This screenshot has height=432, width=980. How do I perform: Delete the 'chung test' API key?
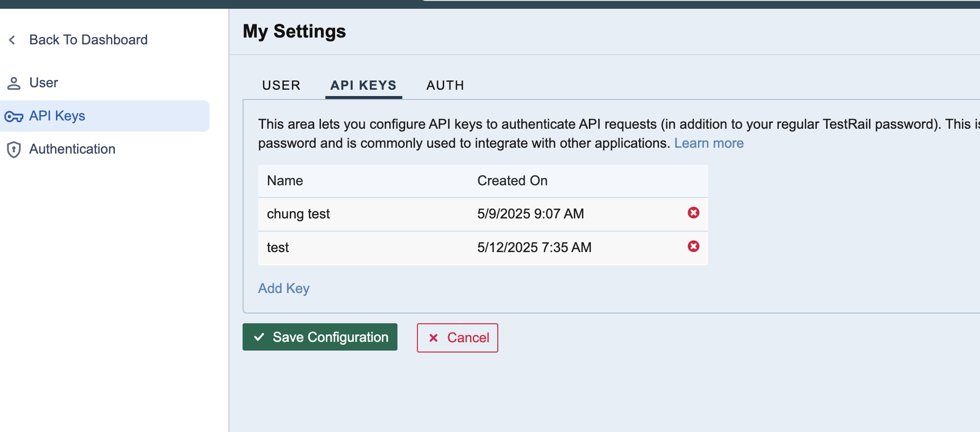tap(694, 213)
